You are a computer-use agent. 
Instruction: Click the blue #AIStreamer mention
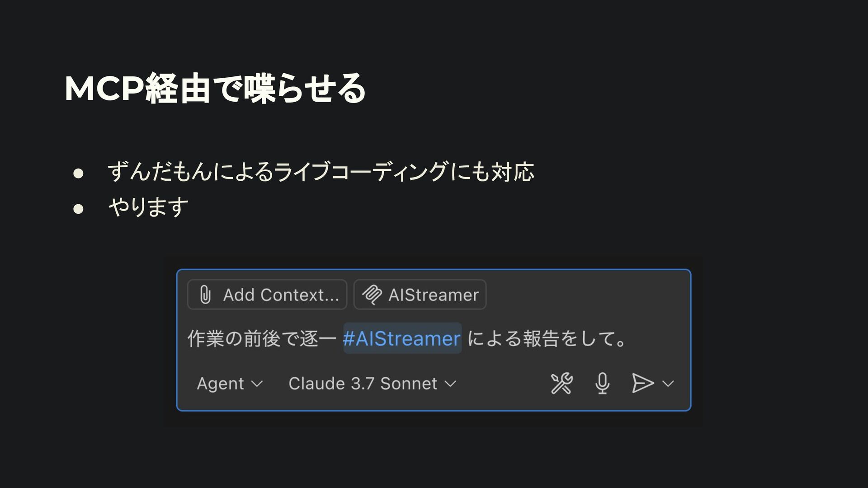401,338
